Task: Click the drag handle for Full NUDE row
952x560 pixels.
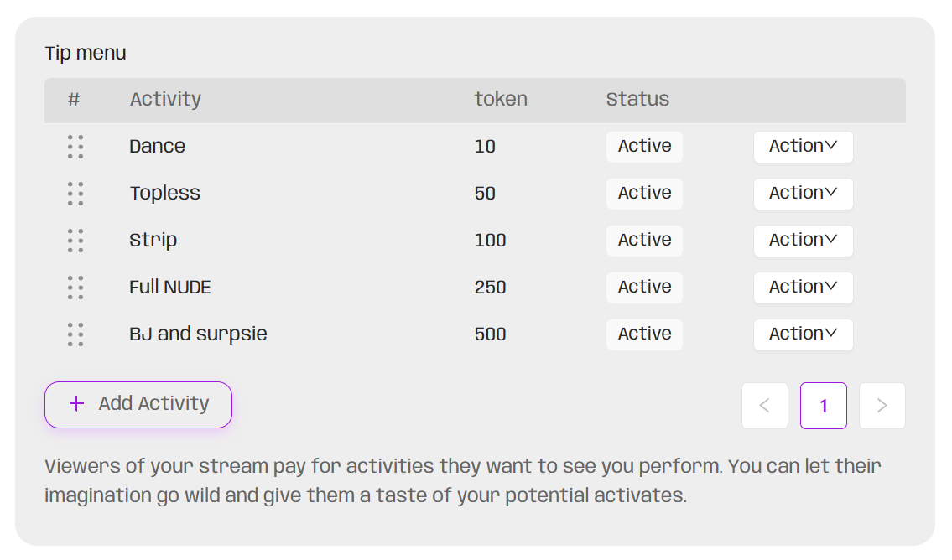Action: (75, 288)
